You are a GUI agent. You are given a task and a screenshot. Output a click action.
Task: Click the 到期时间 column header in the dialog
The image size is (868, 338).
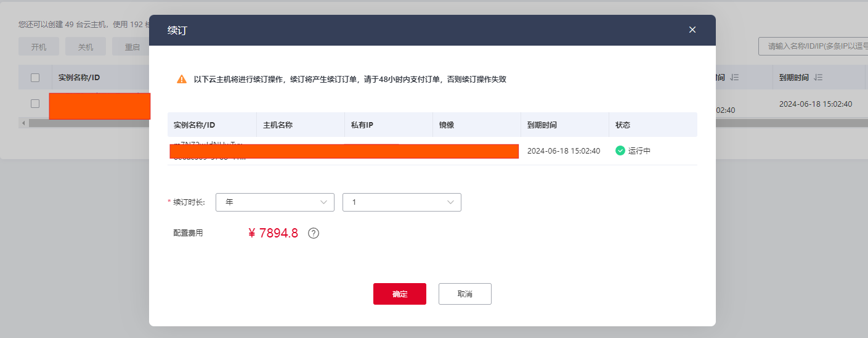coord(542,125)
